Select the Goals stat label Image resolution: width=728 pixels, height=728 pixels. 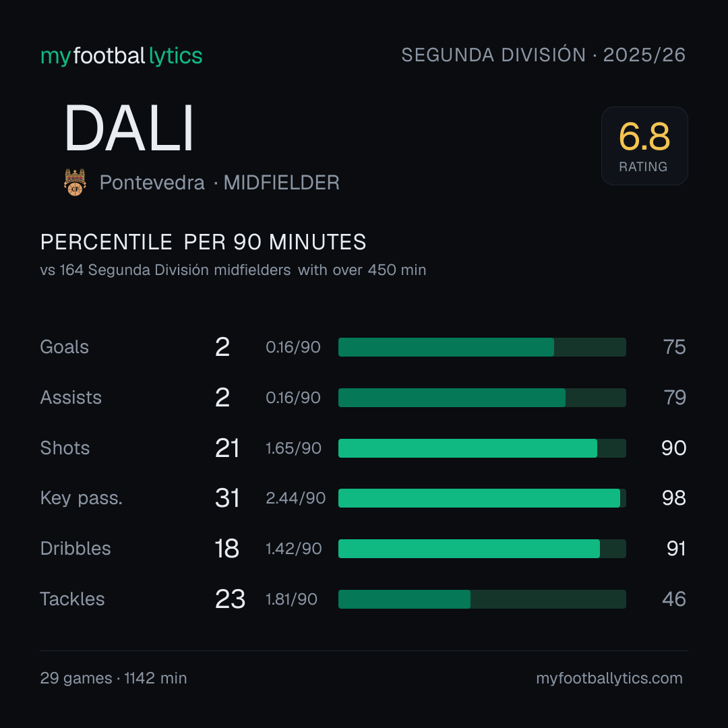click(x=64, y=347)
